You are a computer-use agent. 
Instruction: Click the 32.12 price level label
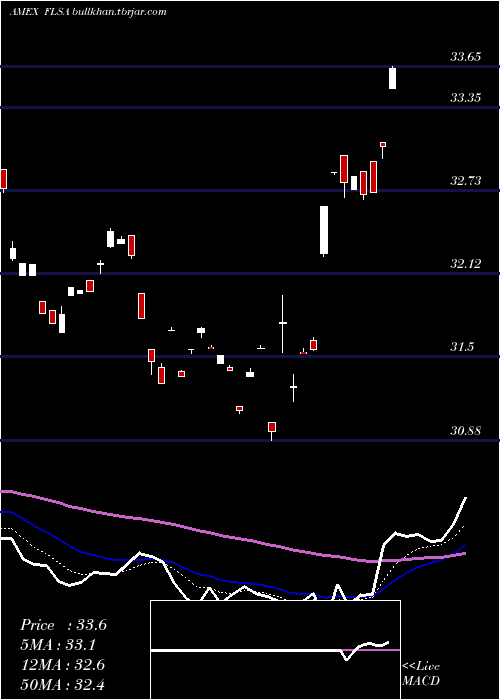tap(466, 264)
